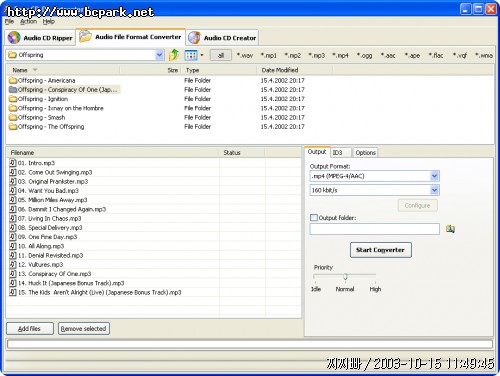
Task: Filter file list by *.wav
Action: 245,55
